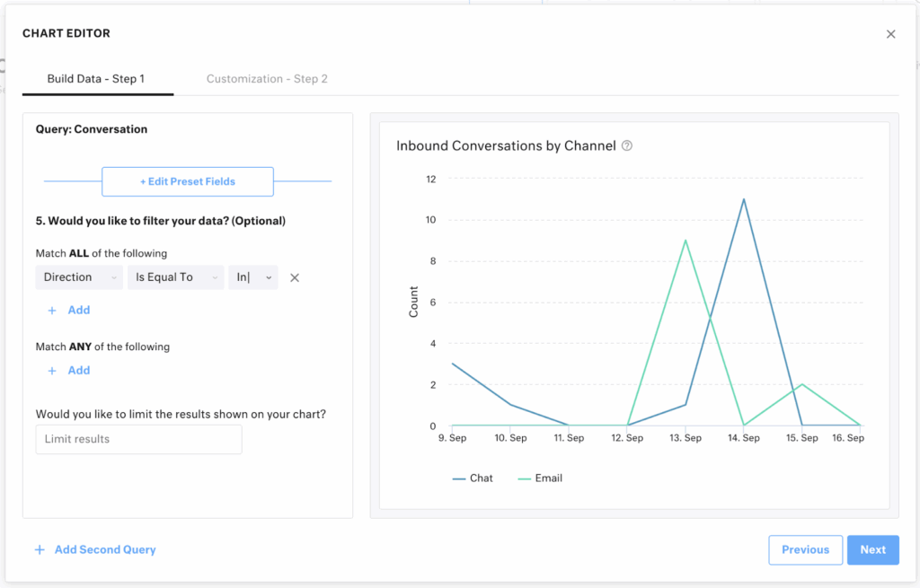
Task: Click Add Second Query link
Action: tap(105, 549)
